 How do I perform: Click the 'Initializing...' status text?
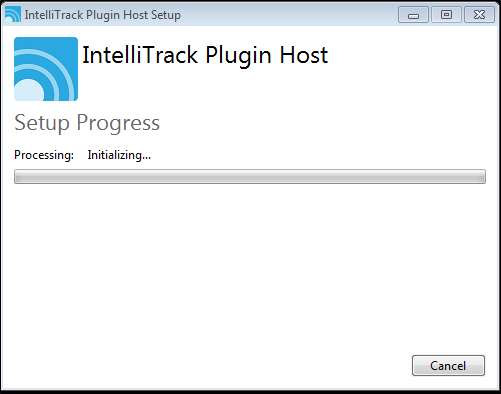pos(119,155)
